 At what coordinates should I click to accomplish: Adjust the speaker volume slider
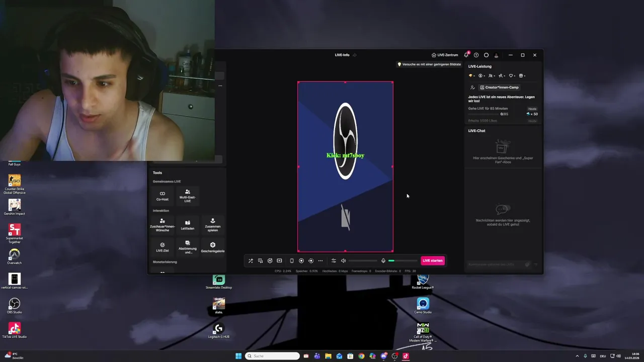(362, 260)
